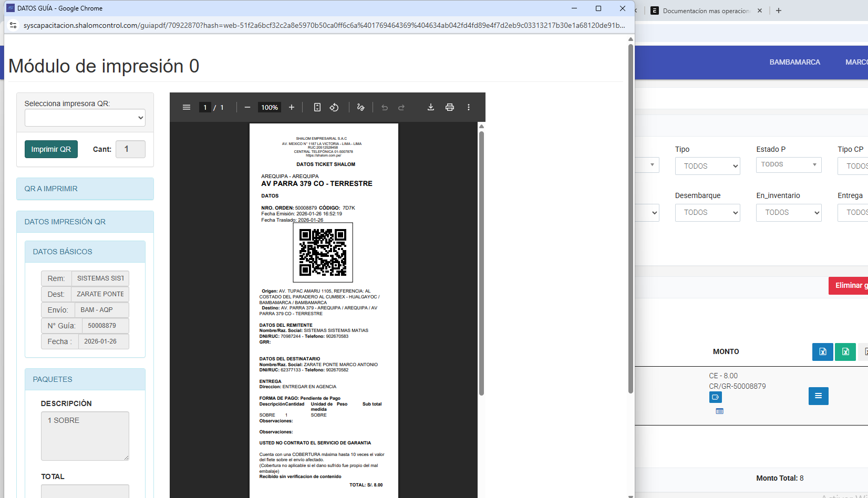Image resolution: width=868 pixels, height=498 pixels.
Task: Open the PDF viewer sidebar menu
Action: pyautogui.click(x=186, y=107)
